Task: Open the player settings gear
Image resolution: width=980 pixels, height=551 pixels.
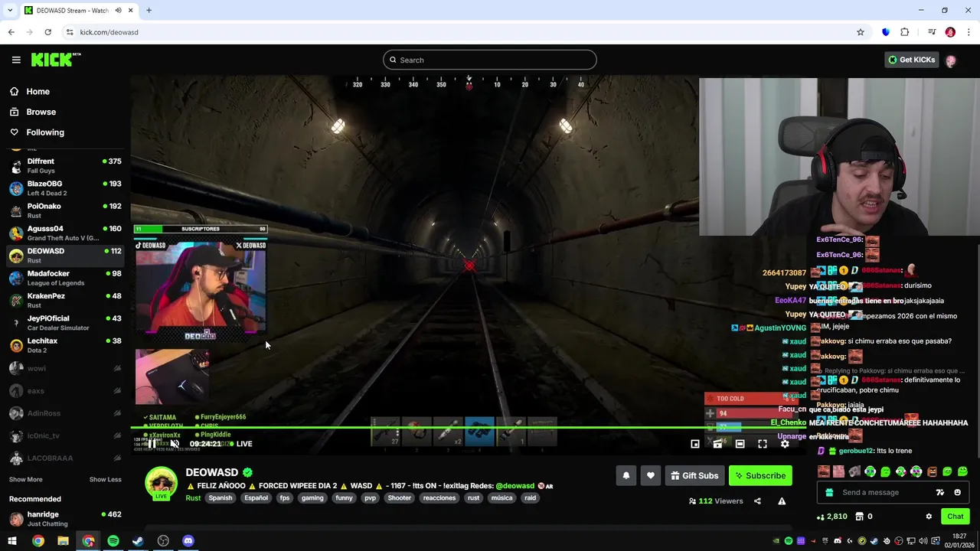Action: click(x=785, y=444)
